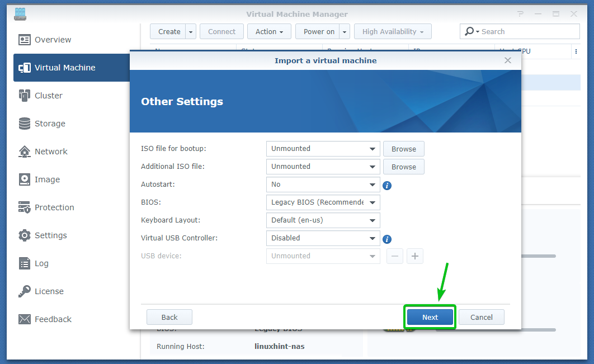
Task: Click the Protection shield icon
Action: point(25,207)
